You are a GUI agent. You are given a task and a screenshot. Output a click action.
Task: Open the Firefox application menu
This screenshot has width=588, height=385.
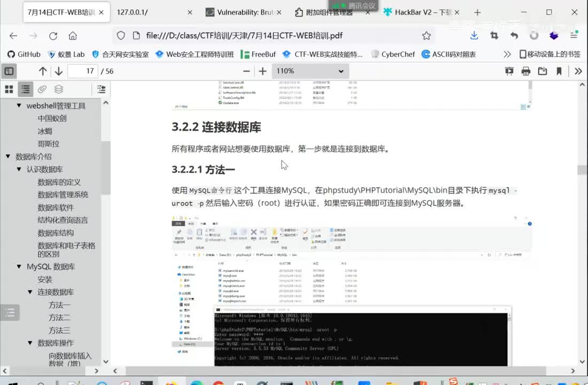[x=574, y=36]
